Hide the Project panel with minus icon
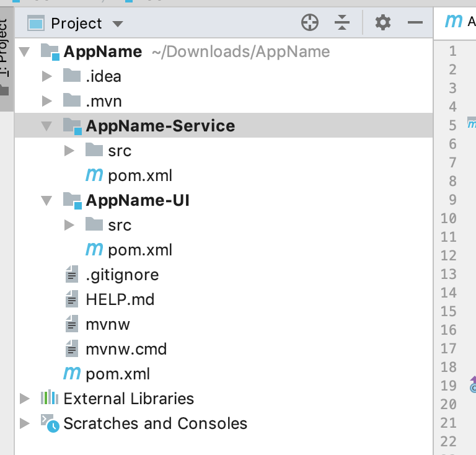The width and height of the screenshot is (476, 455). point(415,24)
